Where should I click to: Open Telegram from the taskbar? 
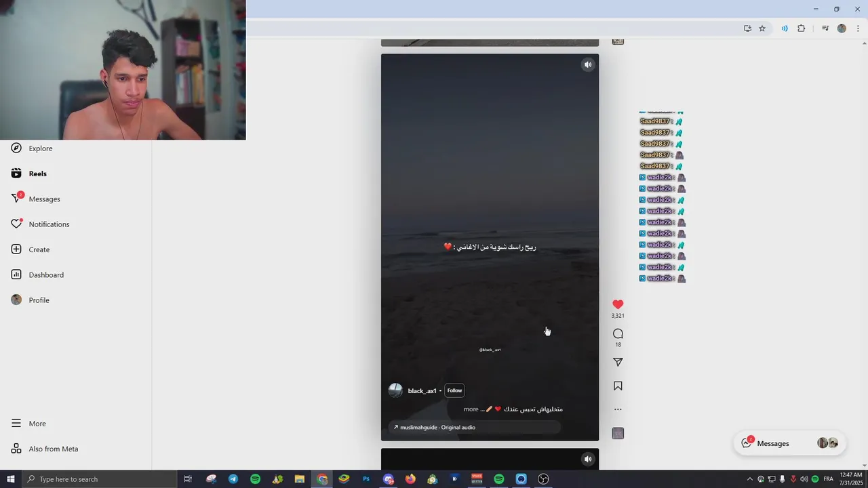[233, 479]
